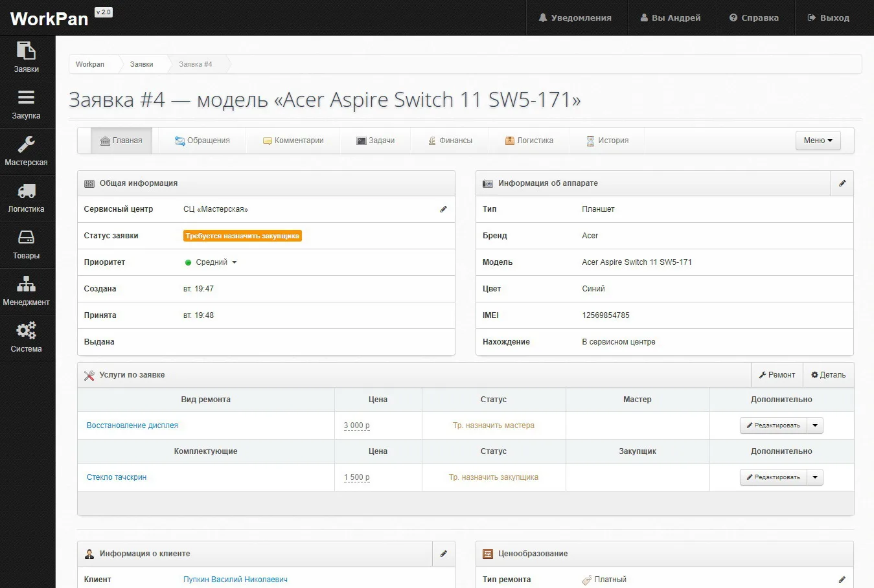Click Редактировать for Восстановление дисплея
This screenshot has height=588, width=874.
pos(774,425)
